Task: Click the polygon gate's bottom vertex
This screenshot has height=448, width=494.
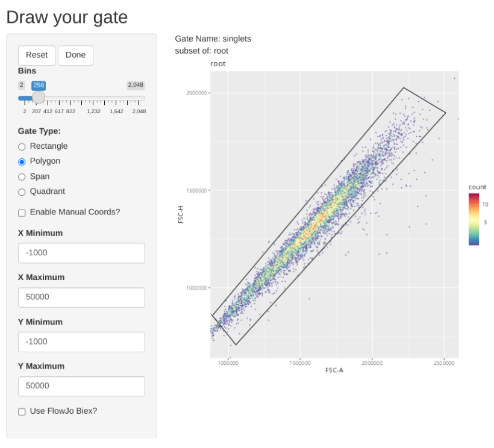Action: (236, 344)
